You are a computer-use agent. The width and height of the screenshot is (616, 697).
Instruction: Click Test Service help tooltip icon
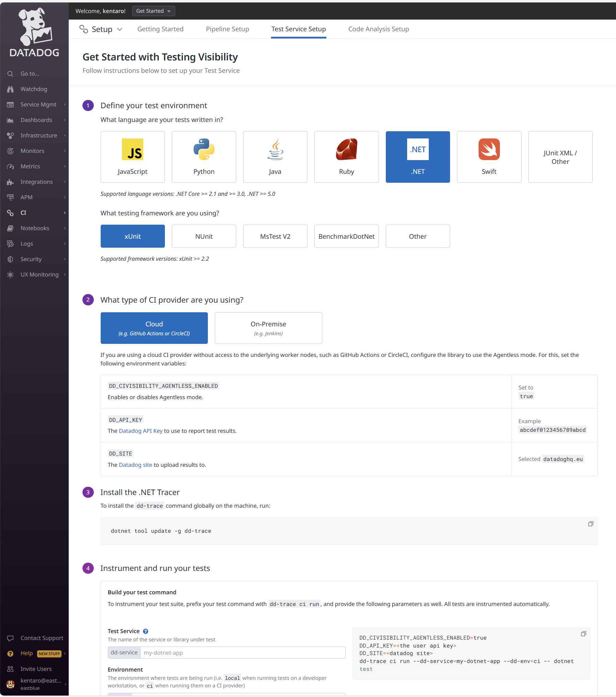146,631
